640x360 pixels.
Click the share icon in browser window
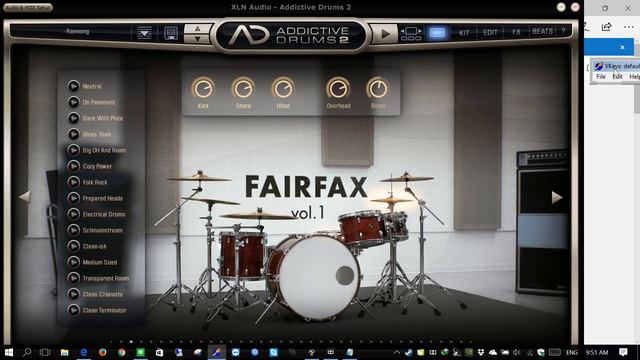point(607,27)
